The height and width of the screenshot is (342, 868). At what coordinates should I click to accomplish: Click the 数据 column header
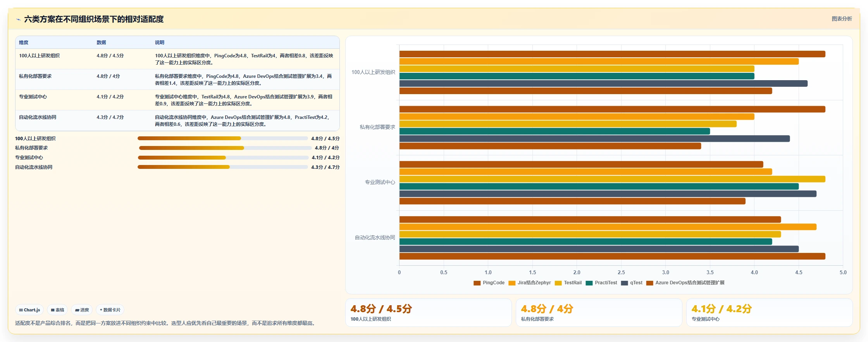point(101,43)
